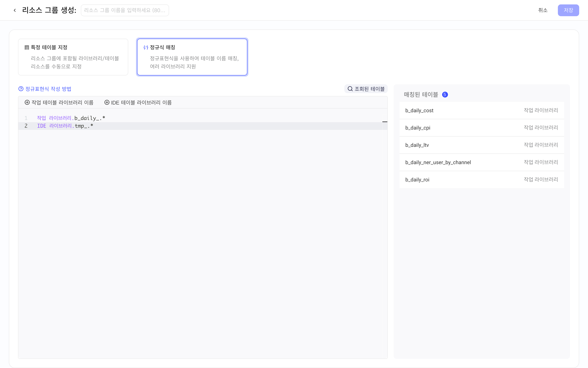Click the help icon beside 정규표현식 작성 방법
Screen dimensions: 588x368
pos(21,89)
